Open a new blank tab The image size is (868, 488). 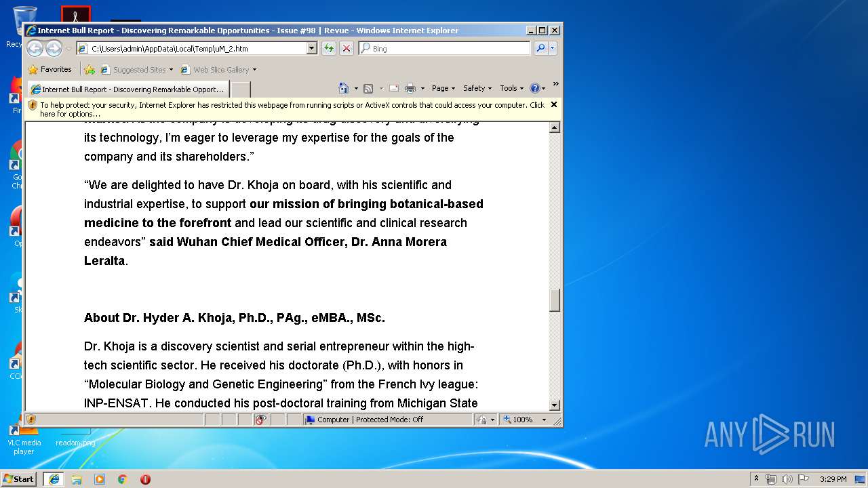(x=241, y=89)
